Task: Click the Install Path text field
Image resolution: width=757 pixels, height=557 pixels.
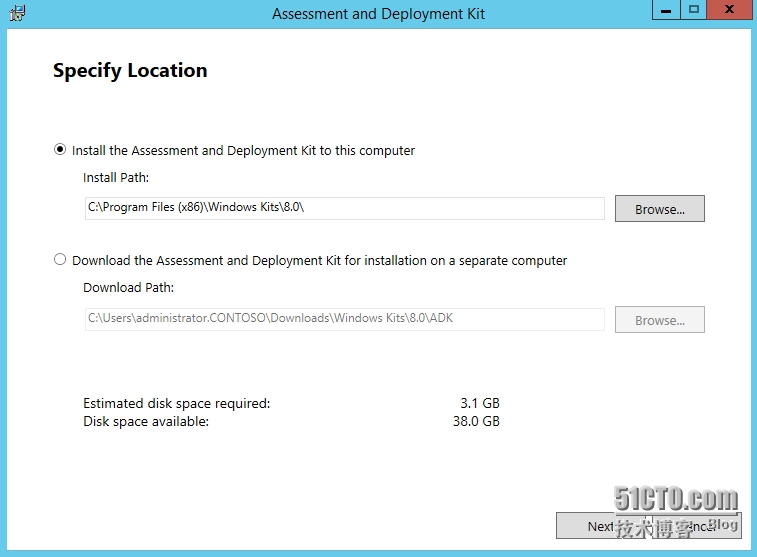Action: click(345, 208)
